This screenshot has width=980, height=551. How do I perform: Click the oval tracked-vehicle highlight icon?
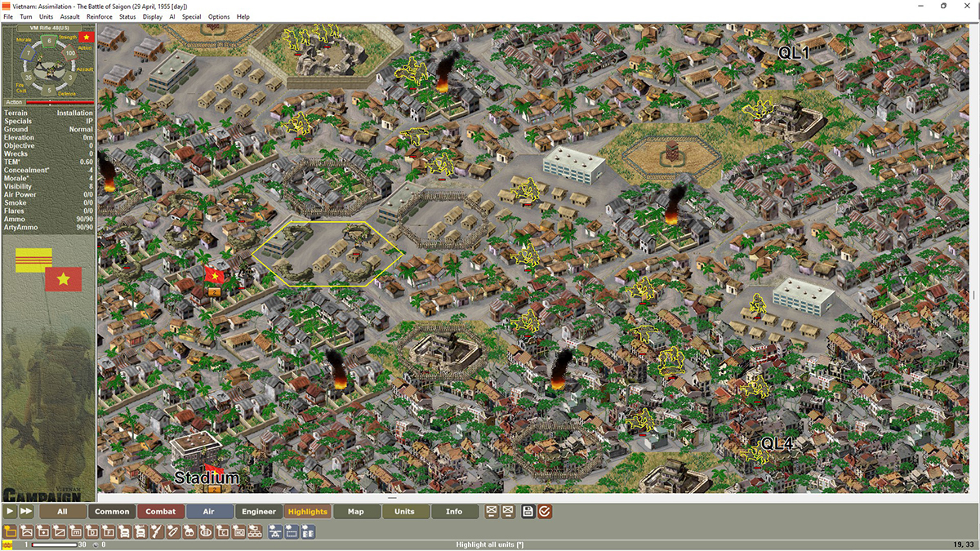(205, 531)
